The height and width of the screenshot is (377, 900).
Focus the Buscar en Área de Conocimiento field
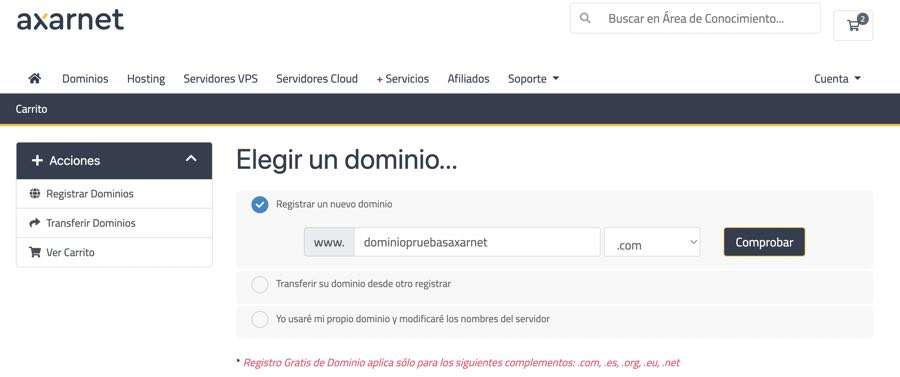(695, 18)
